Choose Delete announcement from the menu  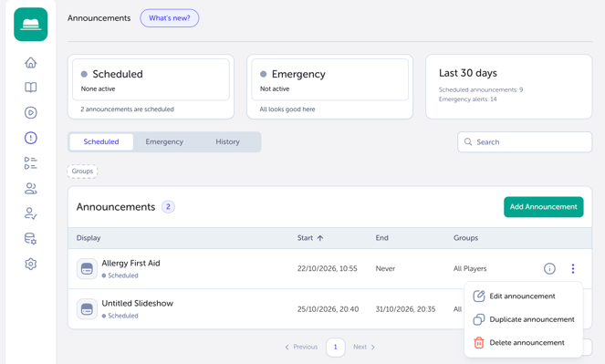[x=523, y=342]
